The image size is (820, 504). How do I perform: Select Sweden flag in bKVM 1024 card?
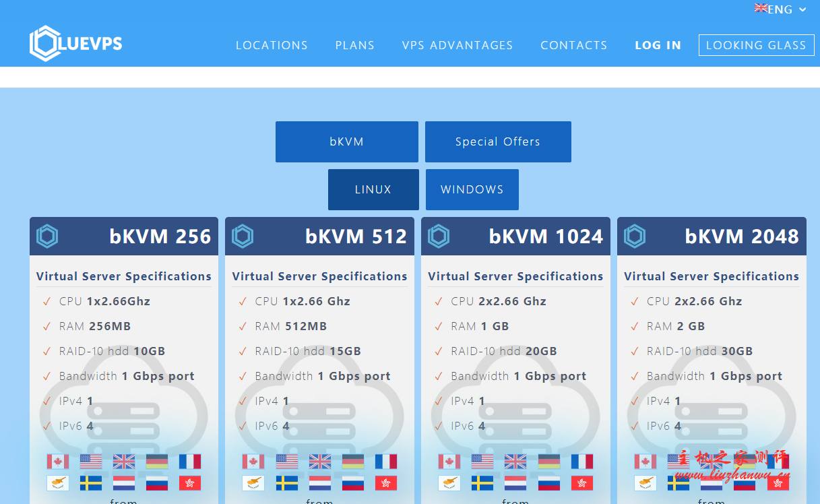482,483
